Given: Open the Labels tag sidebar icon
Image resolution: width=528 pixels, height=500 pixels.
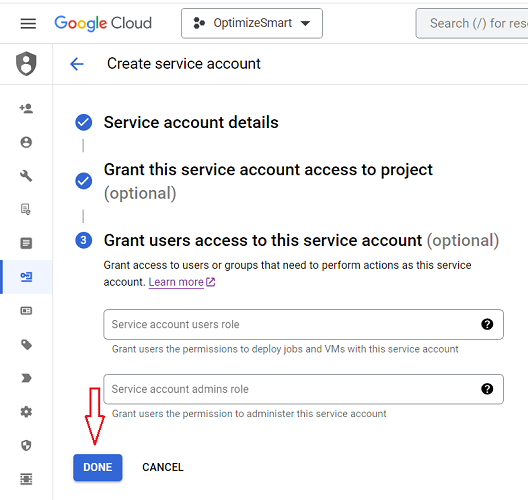Looking at the screenshot, I should coord(26,344).
